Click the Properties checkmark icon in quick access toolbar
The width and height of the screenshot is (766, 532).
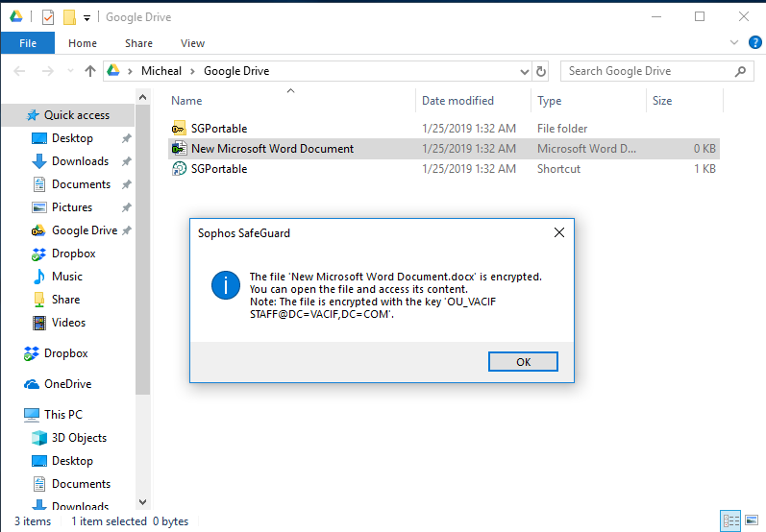coord(48,17)
